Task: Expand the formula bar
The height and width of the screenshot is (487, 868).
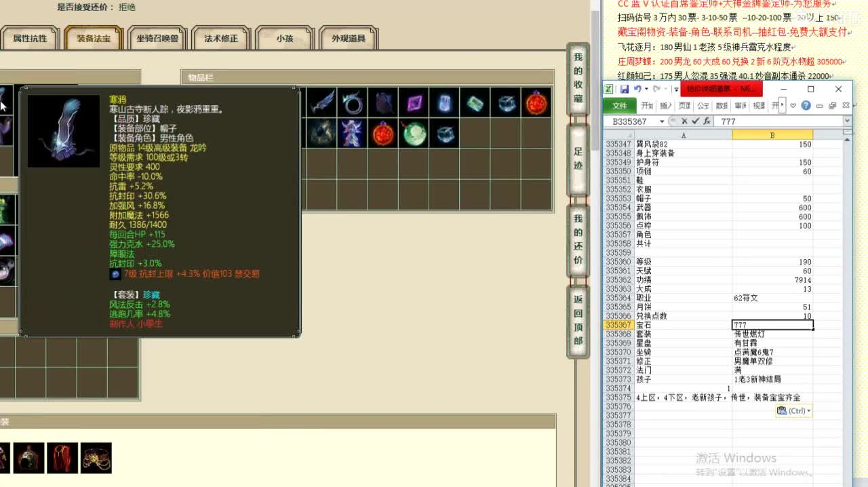Action: pyautogui.click(x=847, y=121)
